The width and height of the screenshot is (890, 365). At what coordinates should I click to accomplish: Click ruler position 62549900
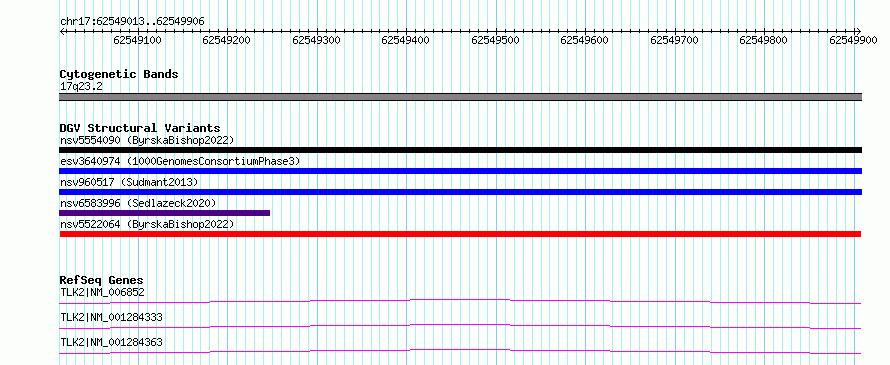click(x=853, y=40)
